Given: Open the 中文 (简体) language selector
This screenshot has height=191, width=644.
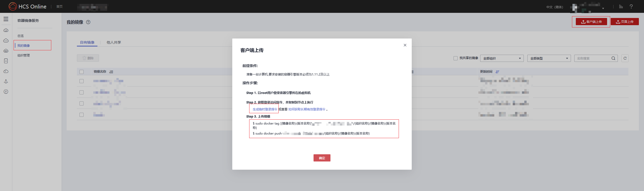Looking at the screenshot, I should (x=555, y=7).
